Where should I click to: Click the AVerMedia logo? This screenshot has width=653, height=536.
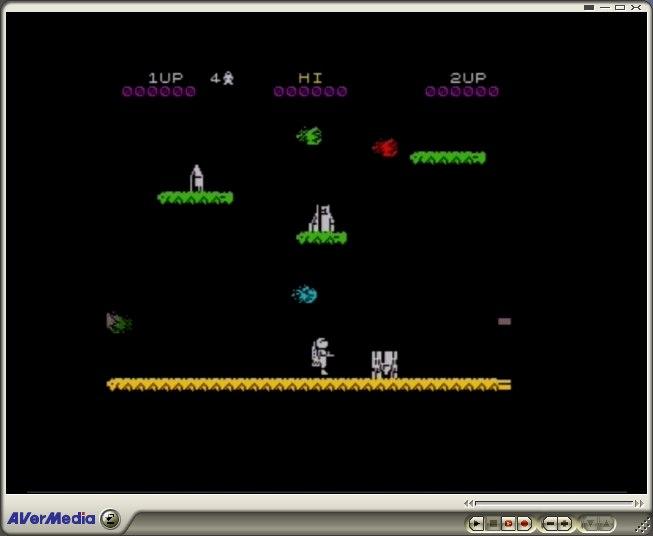point(51,519)
